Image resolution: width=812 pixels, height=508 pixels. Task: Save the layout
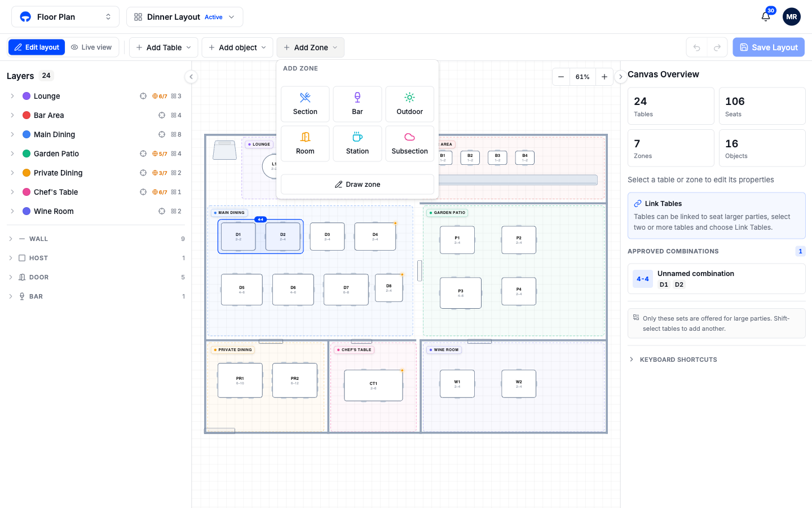[769, 47]
